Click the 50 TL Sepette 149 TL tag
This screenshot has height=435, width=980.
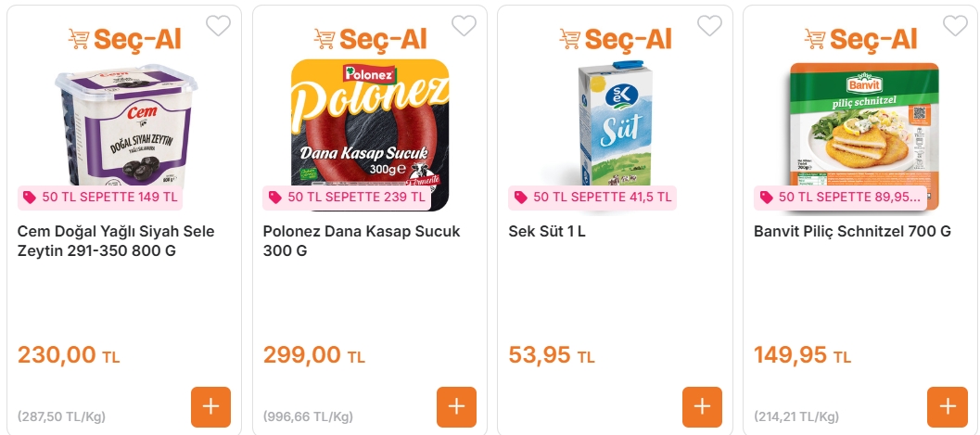[x=100, y=198]
